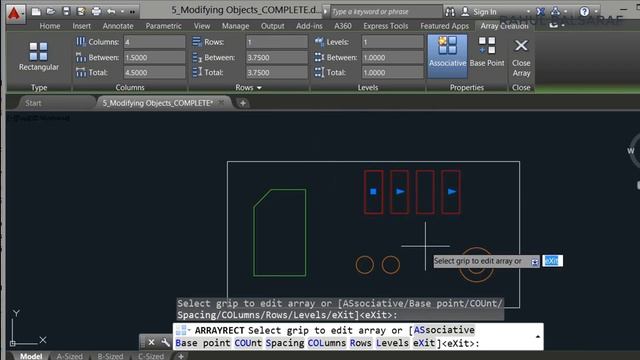Click the Close Array button

(x=521, y=58)
